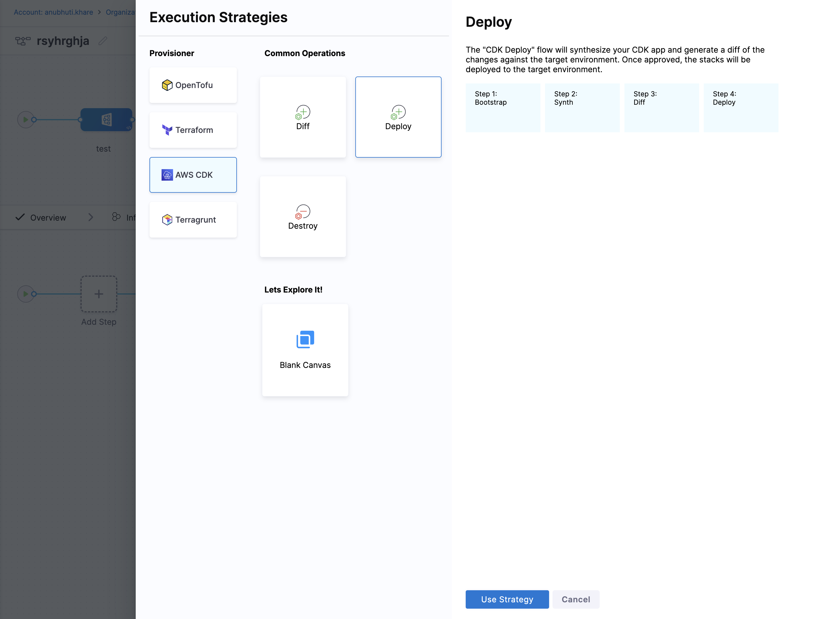Select the Destroy operation card
Viewport: 840px width, 619px height.
(x=303, y=217)
